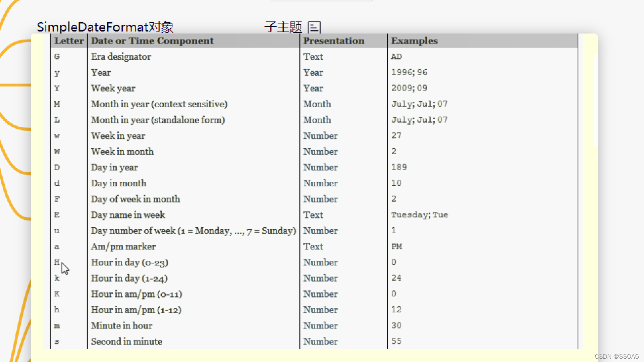The image size is (644, 362).
Task: Click the 30 example value
Action: point(396,325)
